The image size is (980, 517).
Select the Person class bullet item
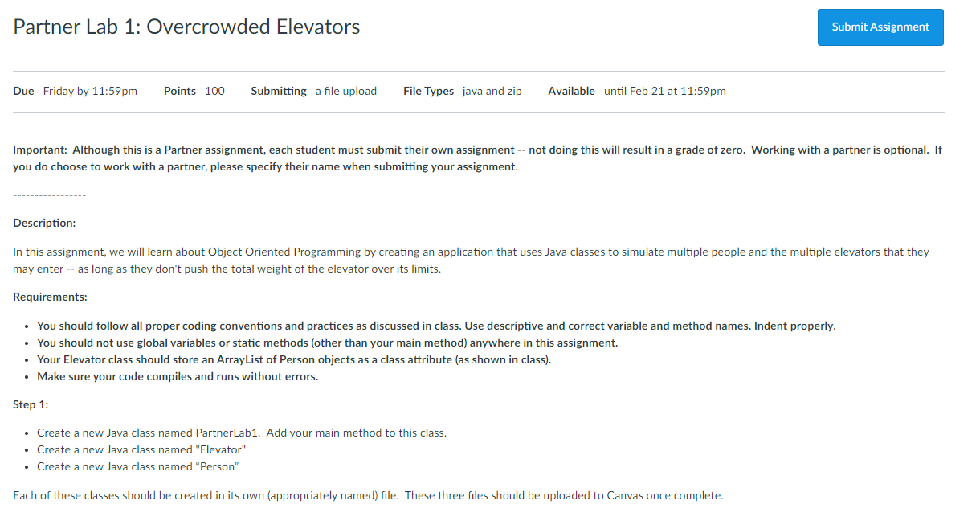coord(137,466)
